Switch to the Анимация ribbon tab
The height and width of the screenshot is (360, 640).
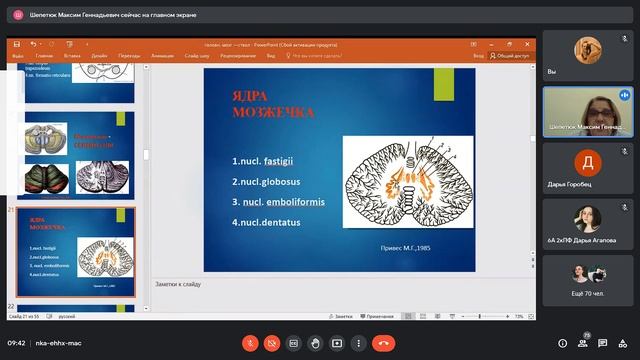pyautogui.click(x=162, y=56)
